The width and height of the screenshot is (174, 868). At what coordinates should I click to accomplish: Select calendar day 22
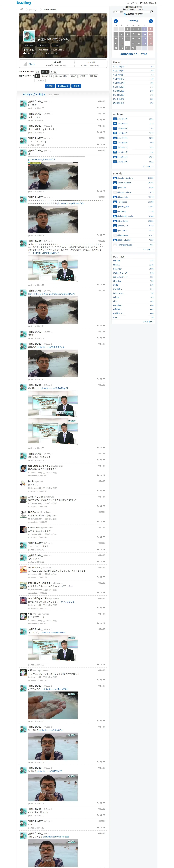(127, 43)
